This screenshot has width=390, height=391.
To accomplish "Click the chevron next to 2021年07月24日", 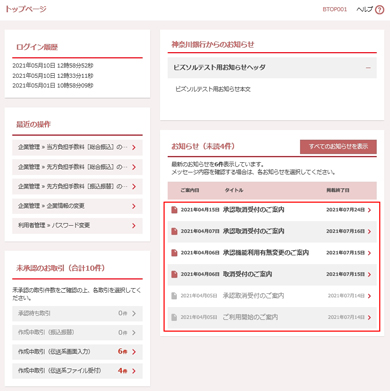I will [369, 210].
